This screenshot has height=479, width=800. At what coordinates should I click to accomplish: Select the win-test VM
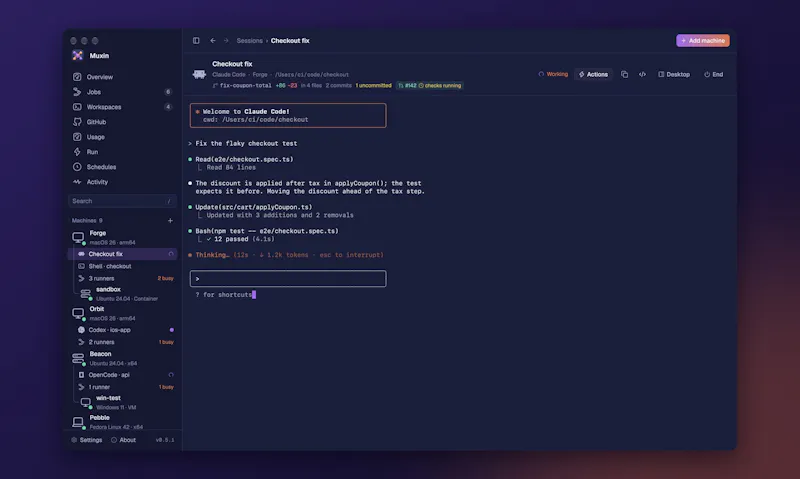tap(127, 402)
